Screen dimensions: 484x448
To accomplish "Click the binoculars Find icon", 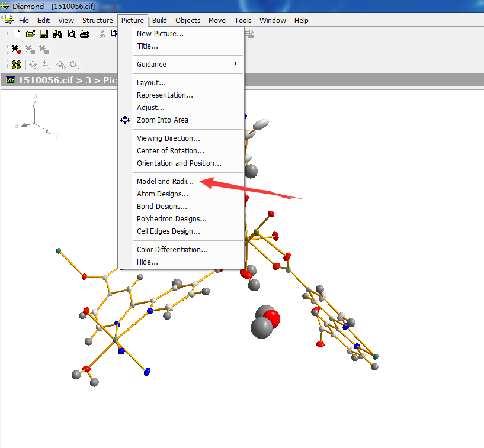I will click(57, 34).
